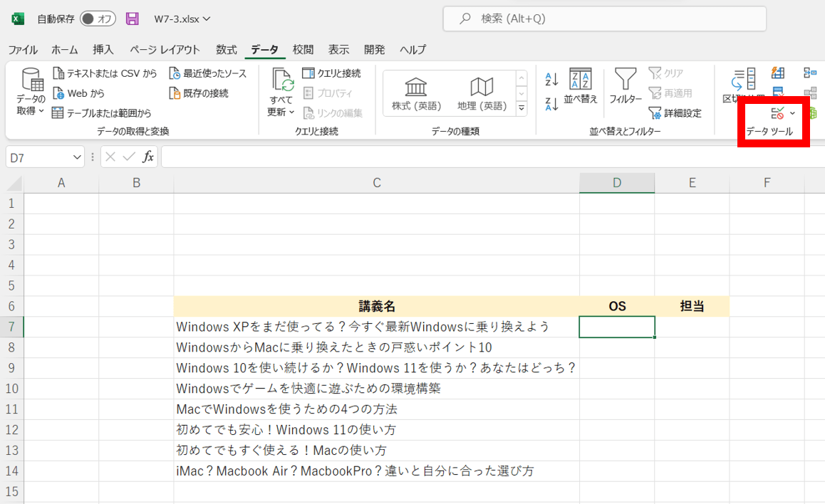Image resolution: width=825 pixels, height=504 pixels.
Task: Select cell starting with iMac？Macbook Air
Action: point(377,471)
